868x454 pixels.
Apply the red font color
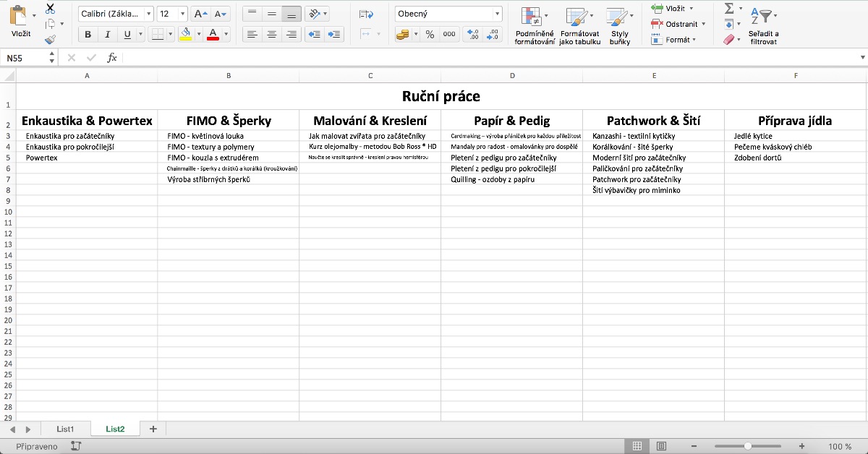pyautogui.click(x=215, y=33)
